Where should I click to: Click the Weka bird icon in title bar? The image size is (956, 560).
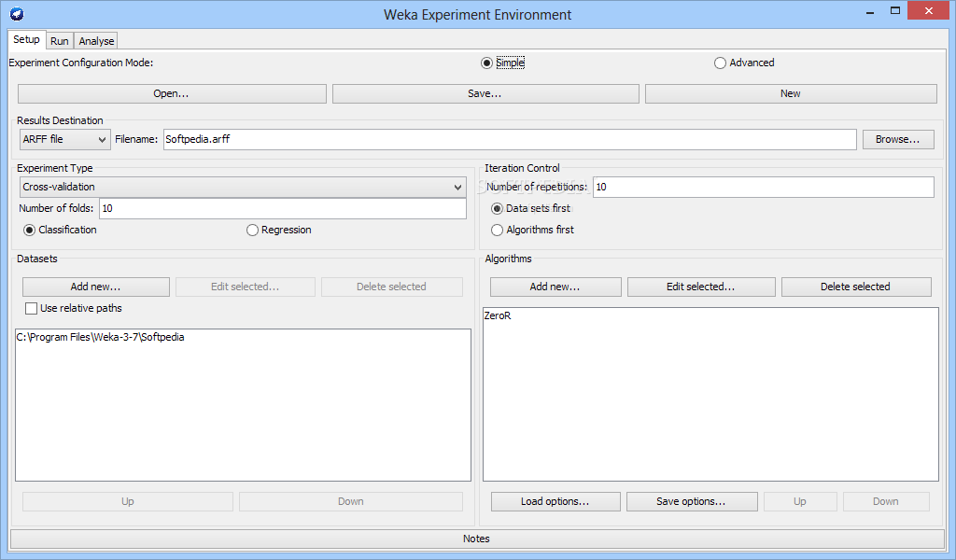tap(17, 13)
